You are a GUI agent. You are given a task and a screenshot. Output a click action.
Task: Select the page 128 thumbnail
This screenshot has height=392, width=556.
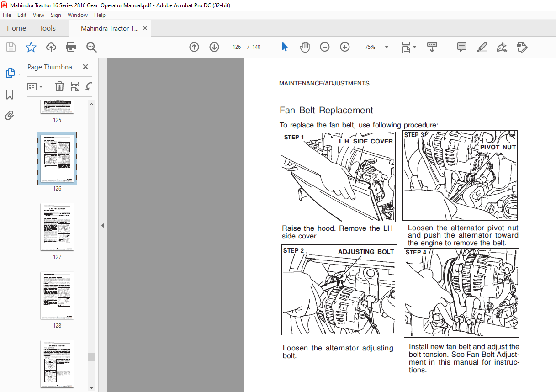click(x=57, y=296)
